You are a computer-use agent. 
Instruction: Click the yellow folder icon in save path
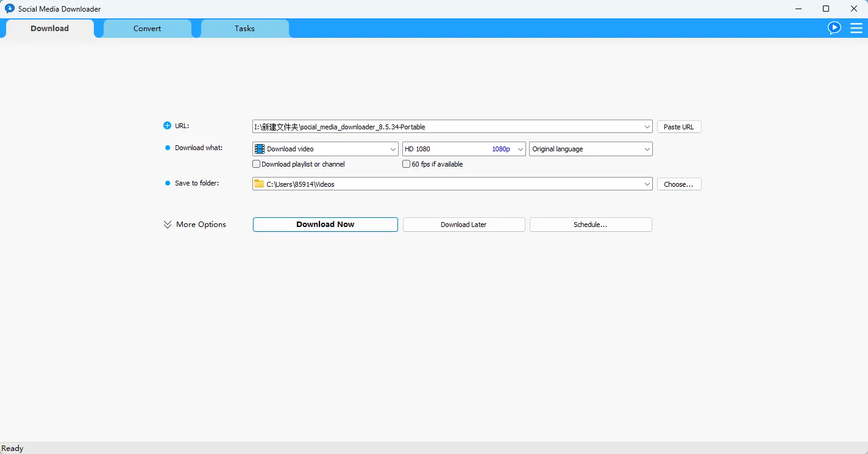click(259, 184)
